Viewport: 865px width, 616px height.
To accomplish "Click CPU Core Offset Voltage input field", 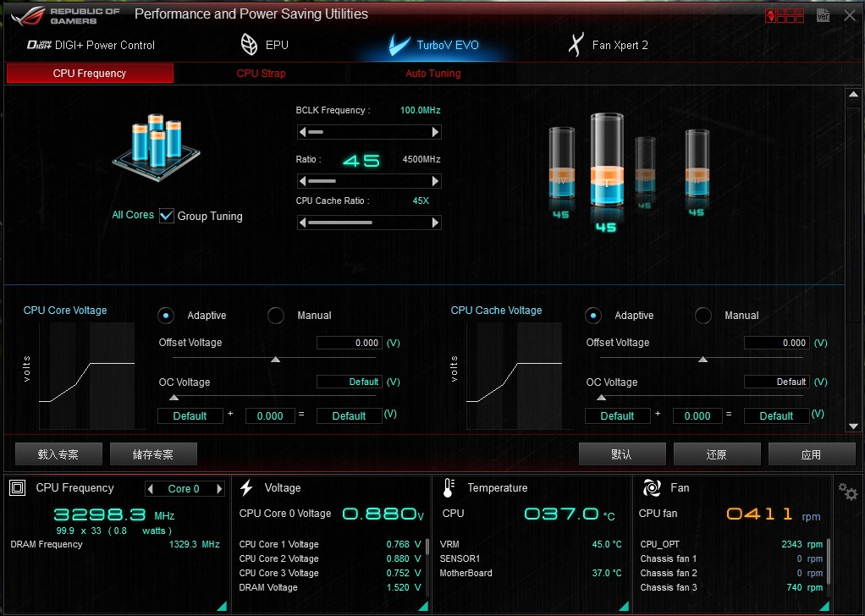I will tap(350, 343).
